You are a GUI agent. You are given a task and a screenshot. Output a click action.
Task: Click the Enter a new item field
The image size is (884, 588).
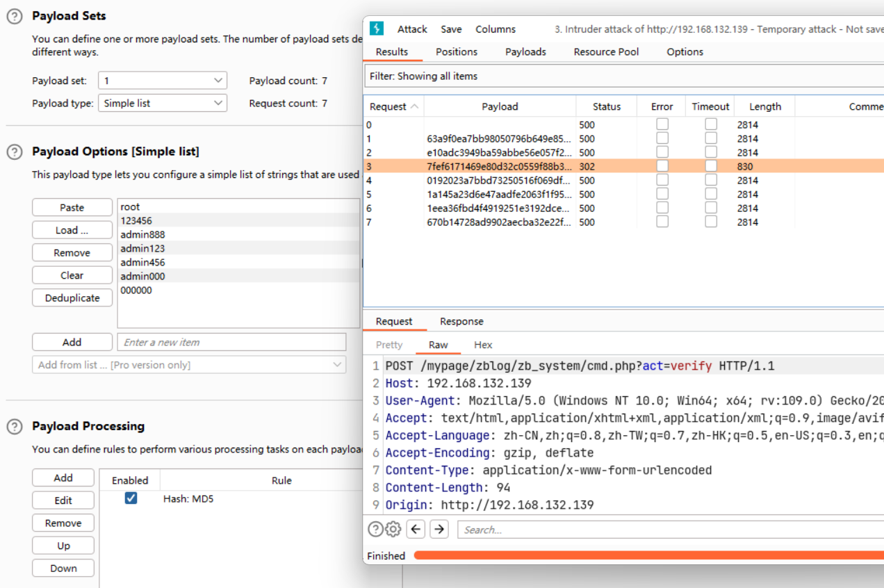pyautogui.click(x=231, y=342)
